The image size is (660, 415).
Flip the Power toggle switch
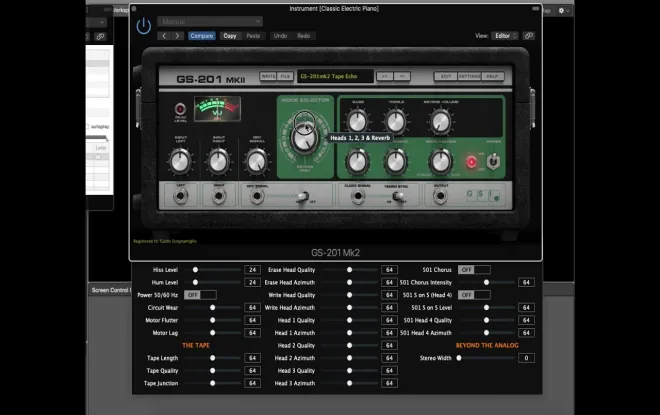coord(493,162)
